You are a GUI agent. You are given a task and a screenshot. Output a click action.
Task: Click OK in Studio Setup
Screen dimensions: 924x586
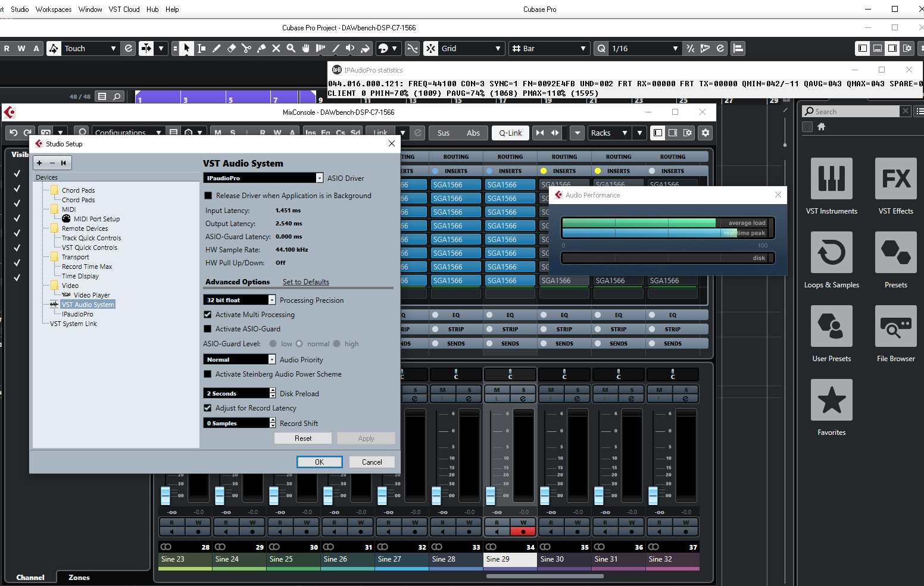click(x=320, y=462)
